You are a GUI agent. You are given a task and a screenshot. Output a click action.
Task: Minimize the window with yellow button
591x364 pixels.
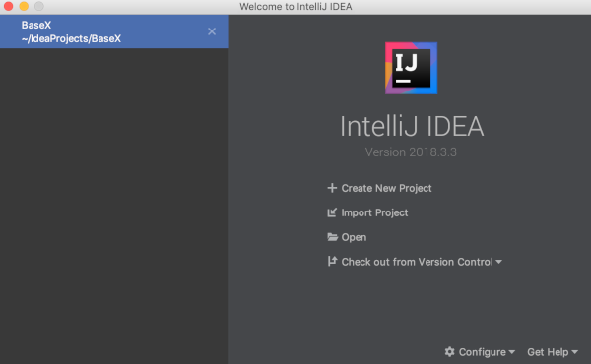[24, 6]
